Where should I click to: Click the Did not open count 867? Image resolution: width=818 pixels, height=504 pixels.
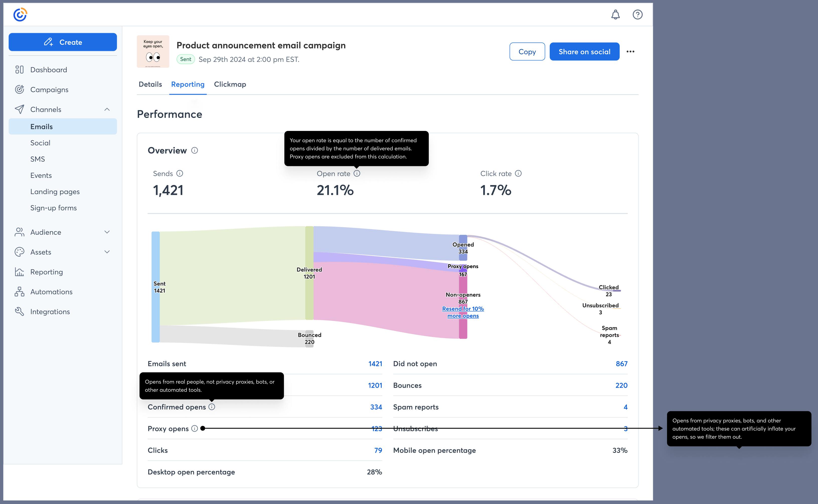point(621,364)
